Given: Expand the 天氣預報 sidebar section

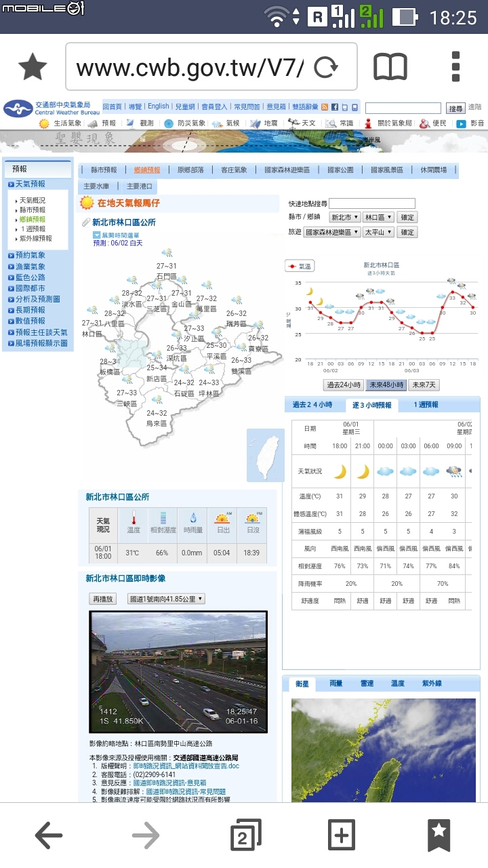Looking at the screenshot, I should (x=26, y=184).
